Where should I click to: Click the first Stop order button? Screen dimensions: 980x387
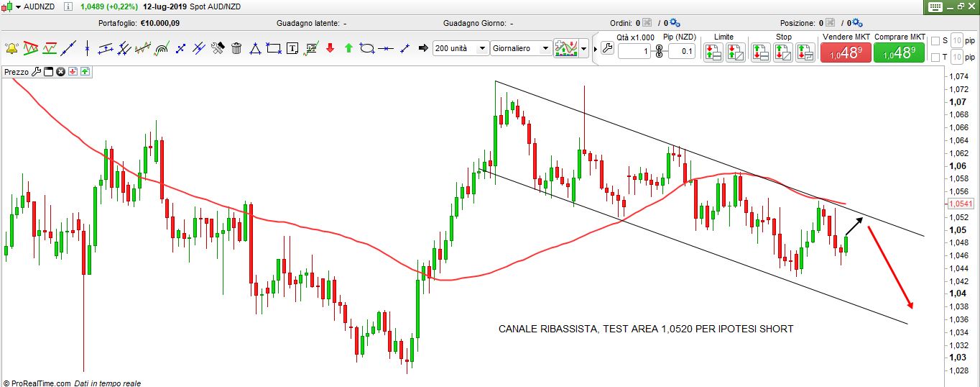coord(761,52)
